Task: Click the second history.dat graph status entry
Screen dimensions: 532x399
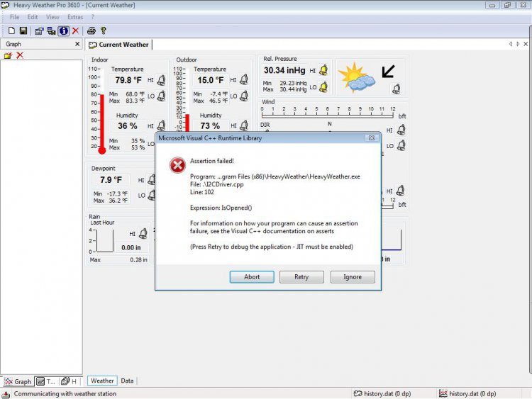Action: coord(467,394)
